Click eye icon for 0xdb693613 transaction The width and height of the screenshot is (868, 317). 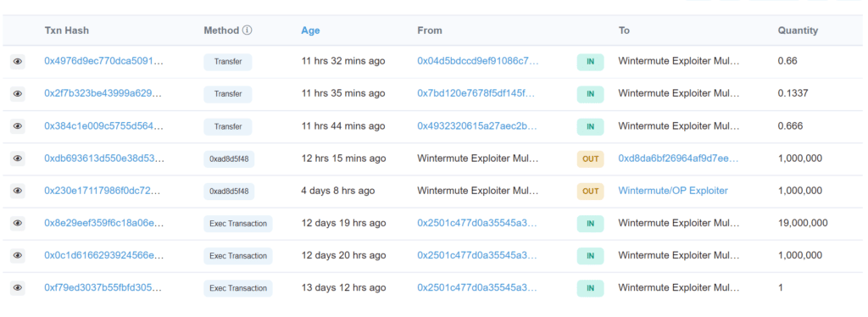tap(18, 158)
